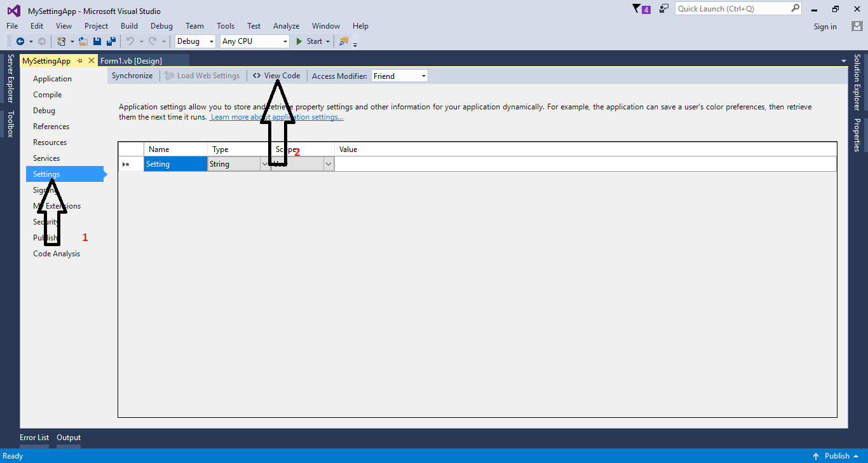Open the Help menu
868x463 pixels.
click(x=361, y=26)
